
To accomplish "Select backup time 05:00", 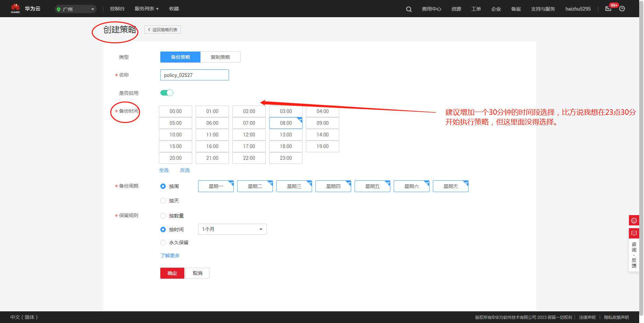I will click(x=175, y=123).
